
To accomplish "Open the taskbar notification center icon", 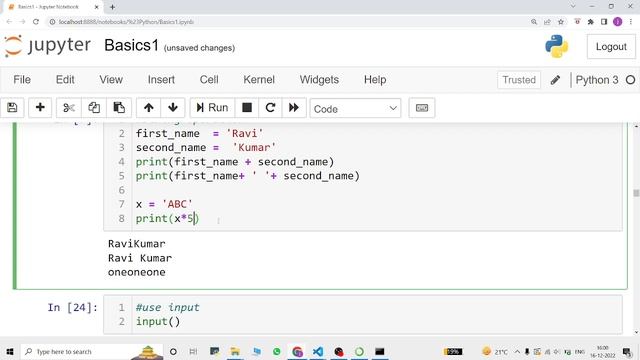I will tap(627, 351).
